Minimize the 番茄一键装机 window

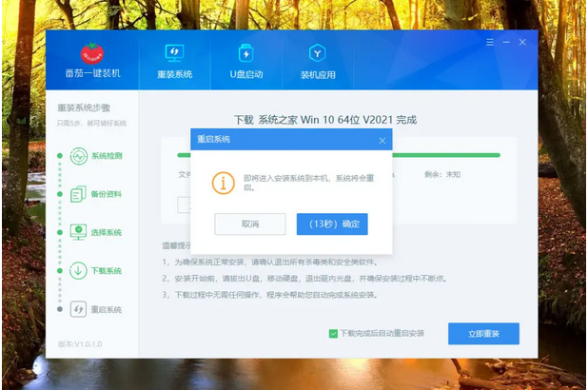[x=506, y=43]
